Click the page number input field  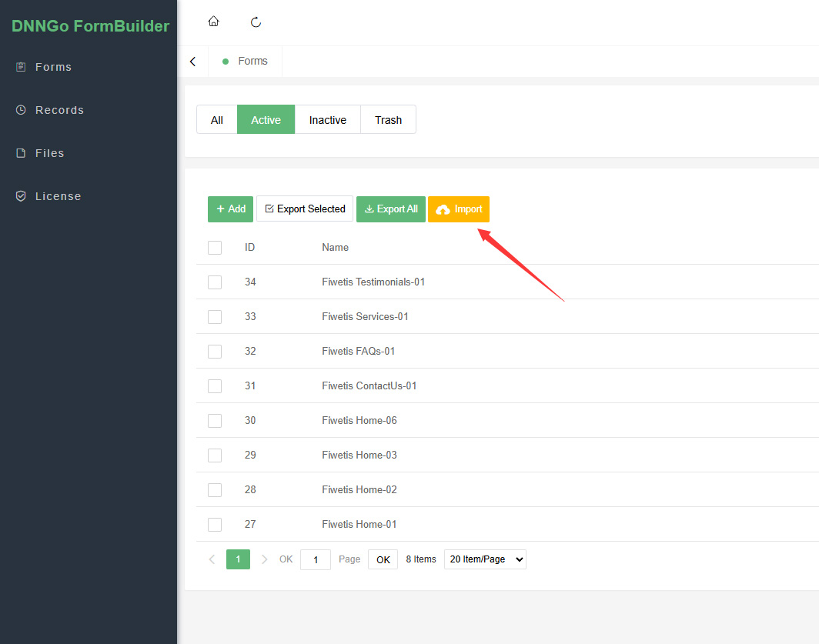pos(316,560)
